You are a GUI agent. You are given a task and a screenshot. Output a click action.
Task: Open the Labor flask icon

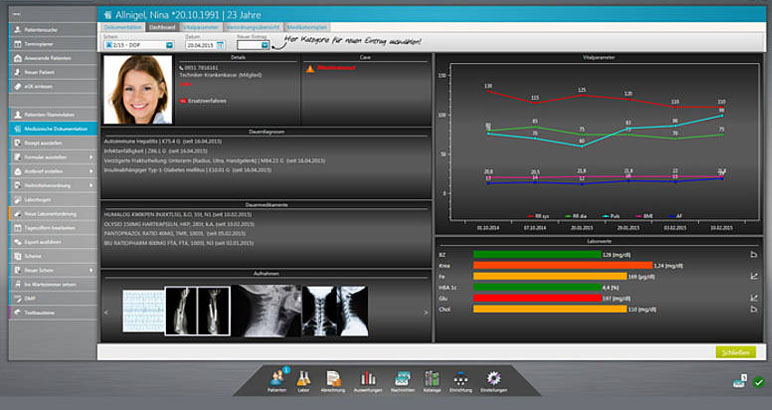coord(304,378)
